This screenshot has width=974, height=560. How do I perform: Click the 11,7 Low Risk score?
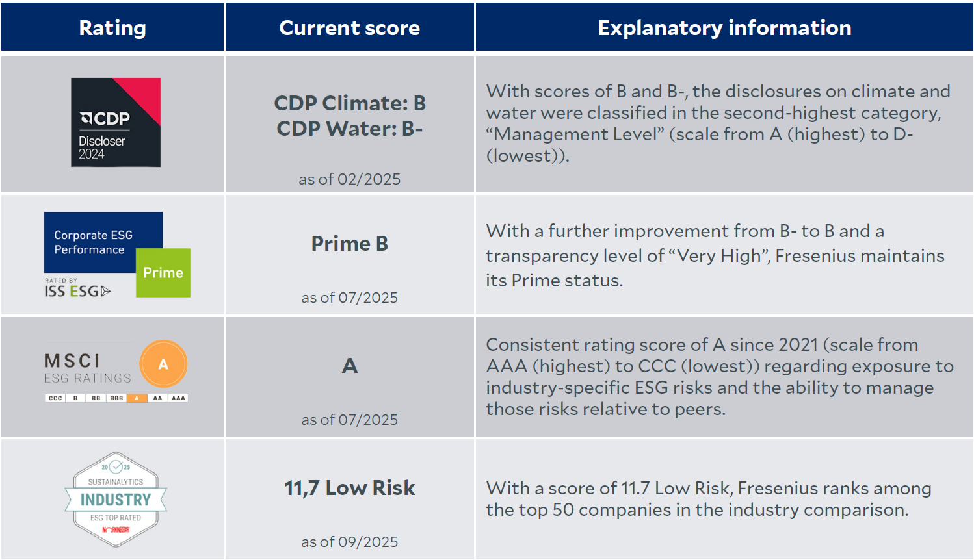tap(350, 488)
